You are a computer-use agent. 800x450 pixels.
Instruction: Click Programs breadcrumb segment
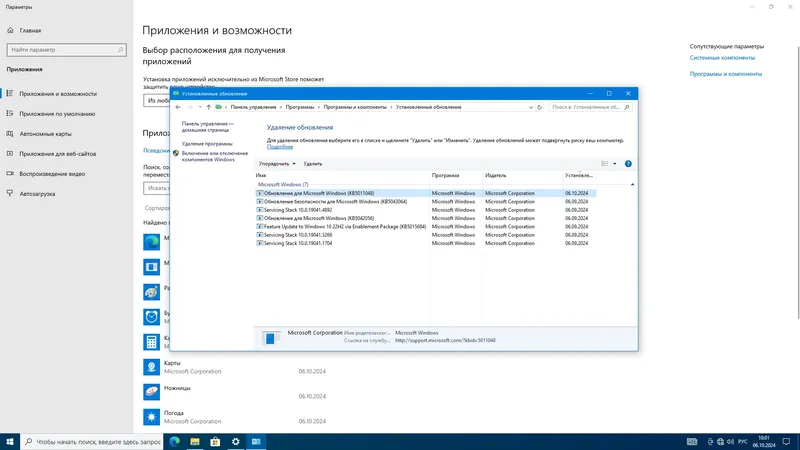299,107
